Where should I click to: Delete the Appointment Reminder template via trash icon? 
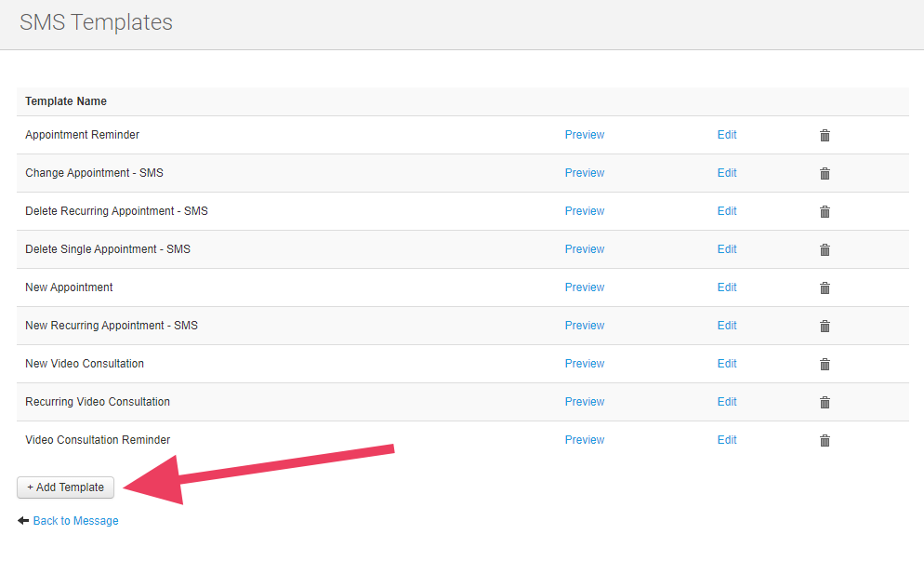coord(825,136)
